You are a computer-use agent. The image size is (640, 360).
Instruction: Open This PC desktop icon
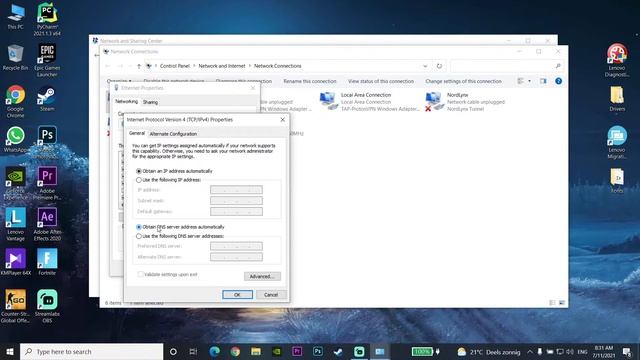16,17
